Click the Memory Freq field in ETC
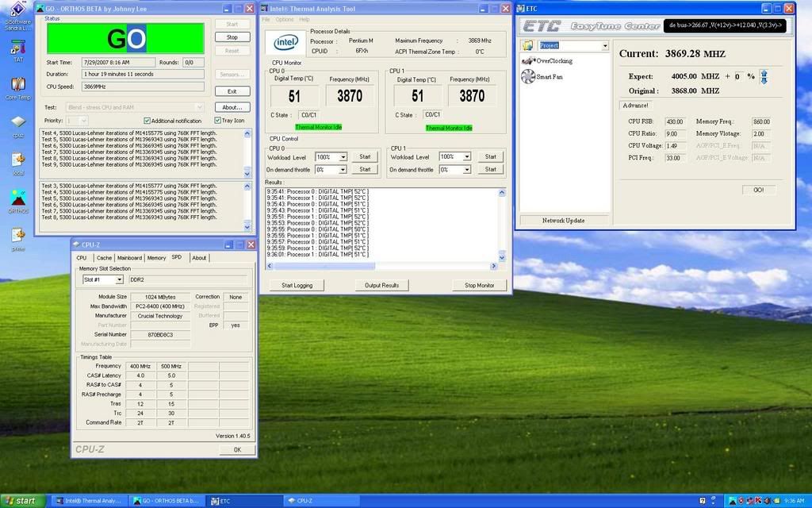Image resolution: width=812 pixels, height=508 pixels. [761, 121]
